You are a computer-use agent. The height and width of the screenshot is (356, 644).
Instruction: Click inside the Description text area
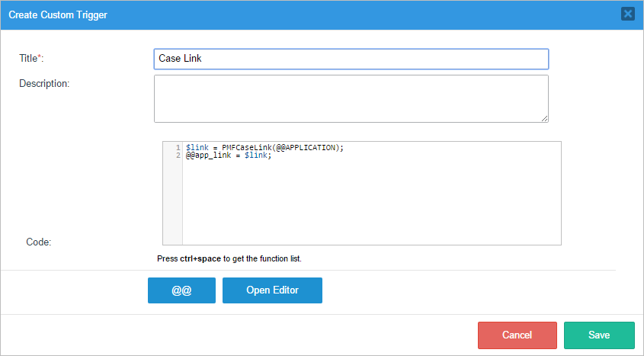(x=351, y=98)
